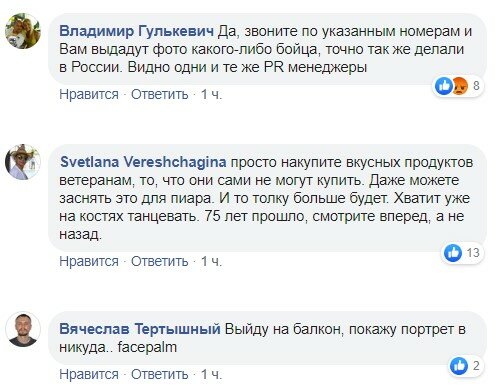The width and height of the screenshot is (500, 392).
Task: Like Svetlana Vereshchagina's comment via Нравится
Action: point(89,261)
